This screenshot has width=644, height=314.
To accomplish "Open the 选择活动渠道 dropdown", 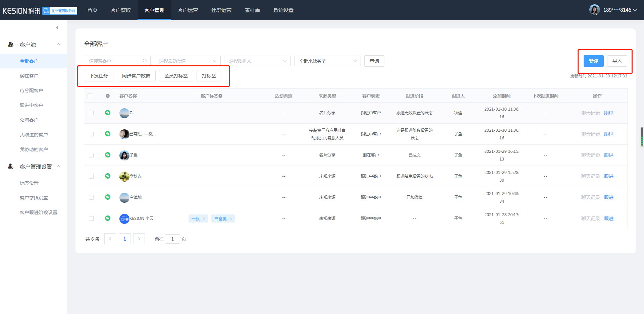I will (187, 61).
